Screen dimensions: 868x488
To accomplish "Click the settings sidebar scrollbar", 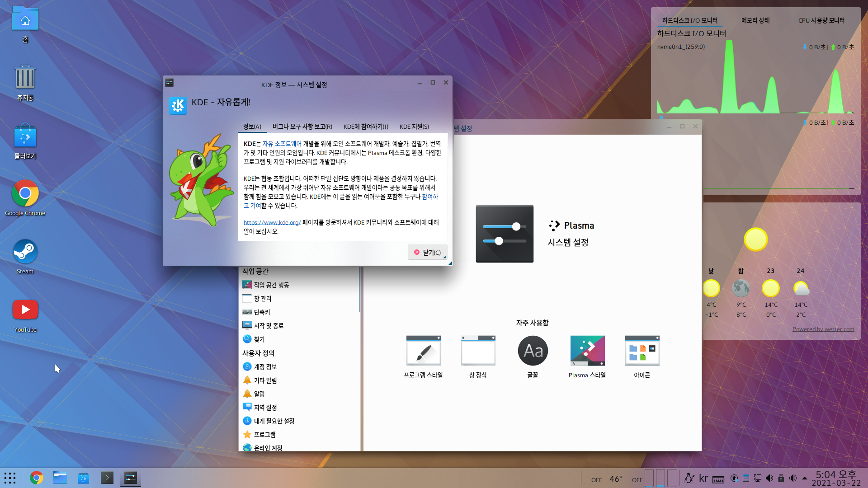I will [360, 289].
